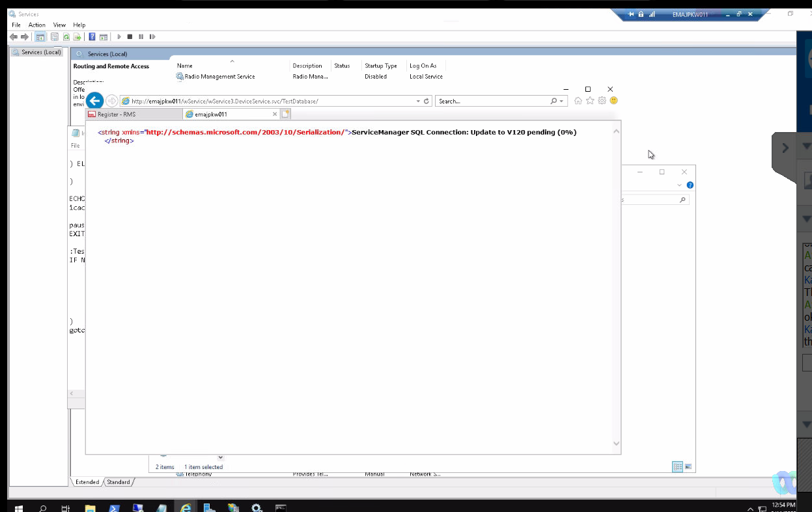Open the Help menu in Services
This screenshot has width=812, height=512.
coord(79,25)
